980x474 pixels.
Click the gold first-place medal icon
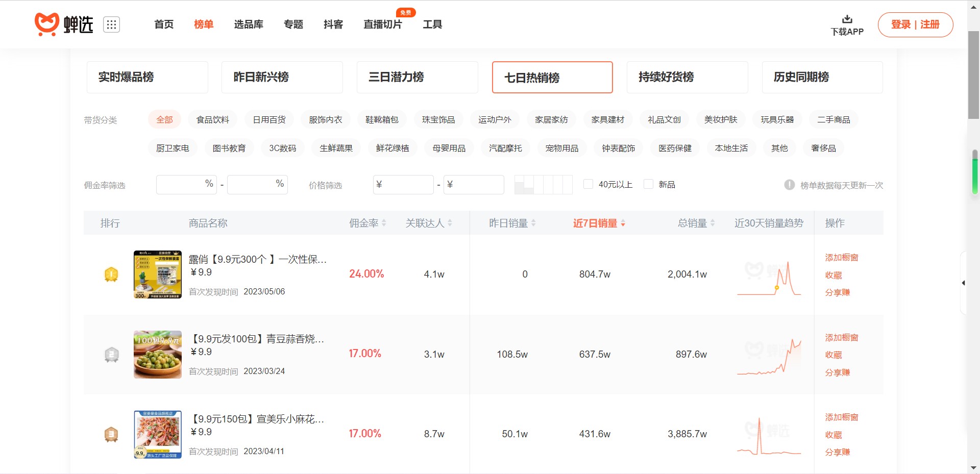[111, 274]
